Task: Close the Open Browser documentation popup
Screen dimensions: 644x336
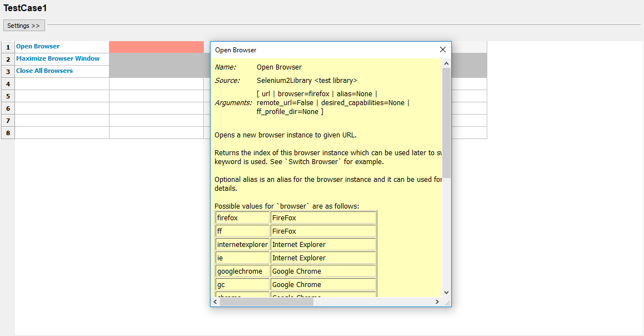Action: (442, 50)
